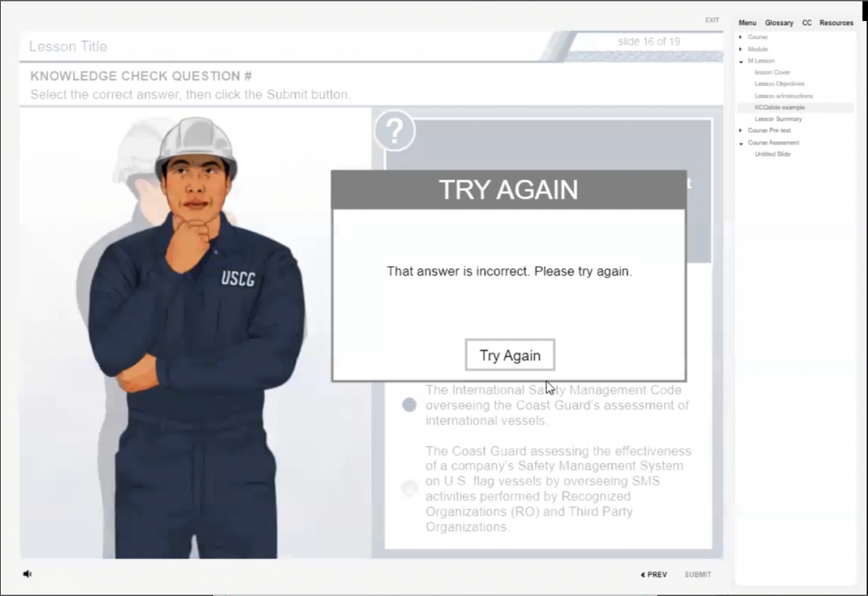Click EXIT to leave the course

(x=712, y=20)
